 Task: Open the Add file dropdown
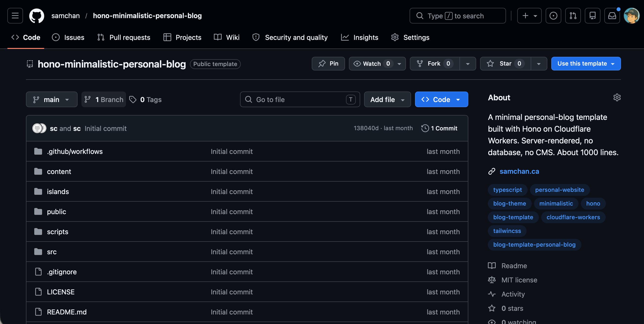coord(387,100)
